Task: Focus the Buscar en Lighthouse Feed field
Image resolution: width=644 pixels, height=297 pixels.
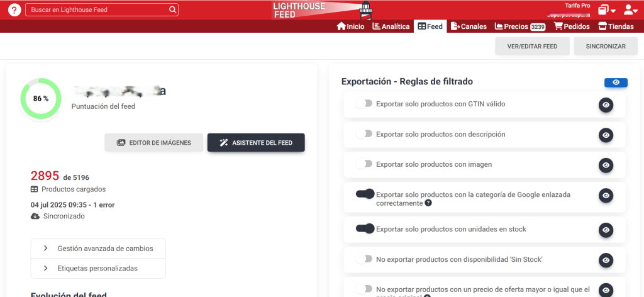Action: (102, 10)
